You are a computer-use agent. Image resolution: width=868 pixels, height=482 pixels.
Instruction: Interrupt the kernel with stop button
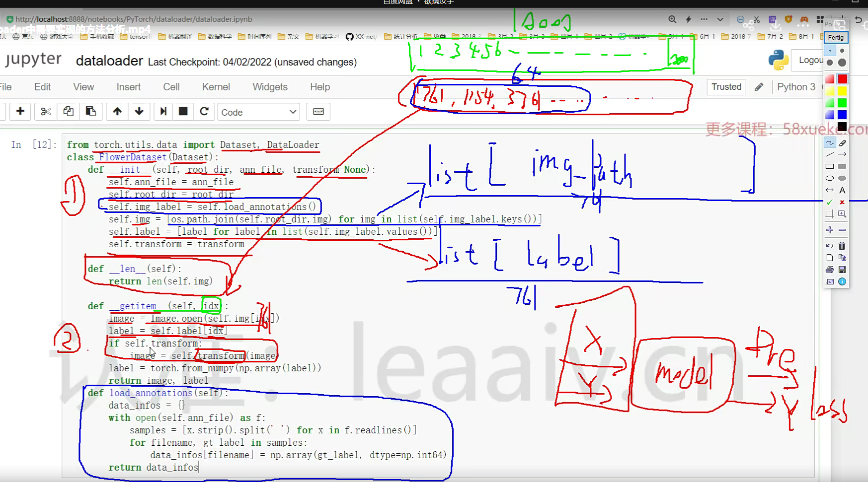pyautogui.click(x=183, y=111)
